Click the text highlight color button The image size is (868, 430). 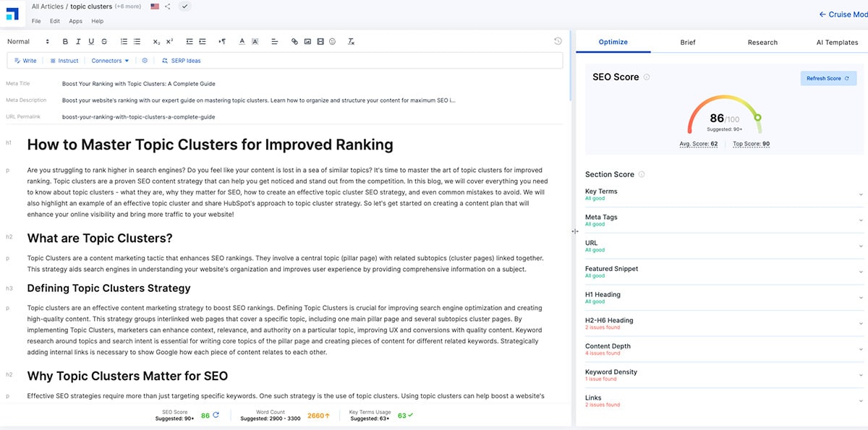click(255, 42)
